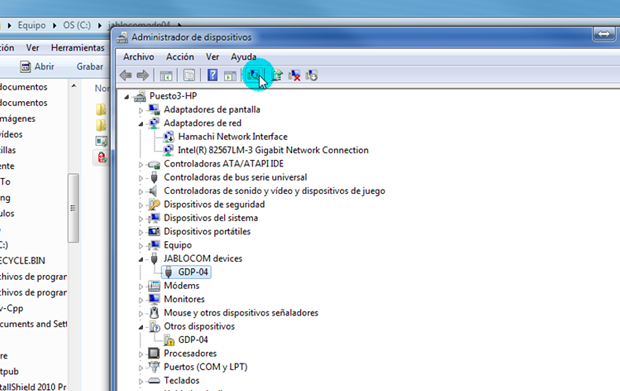Click the Dispositivos portátiles icon

coord(154,231)
